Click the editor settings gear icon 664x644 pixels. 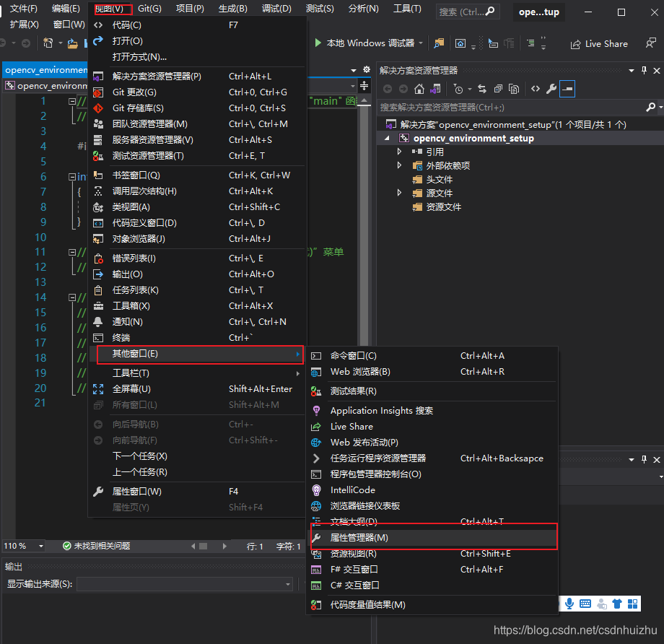click(367, 69)
